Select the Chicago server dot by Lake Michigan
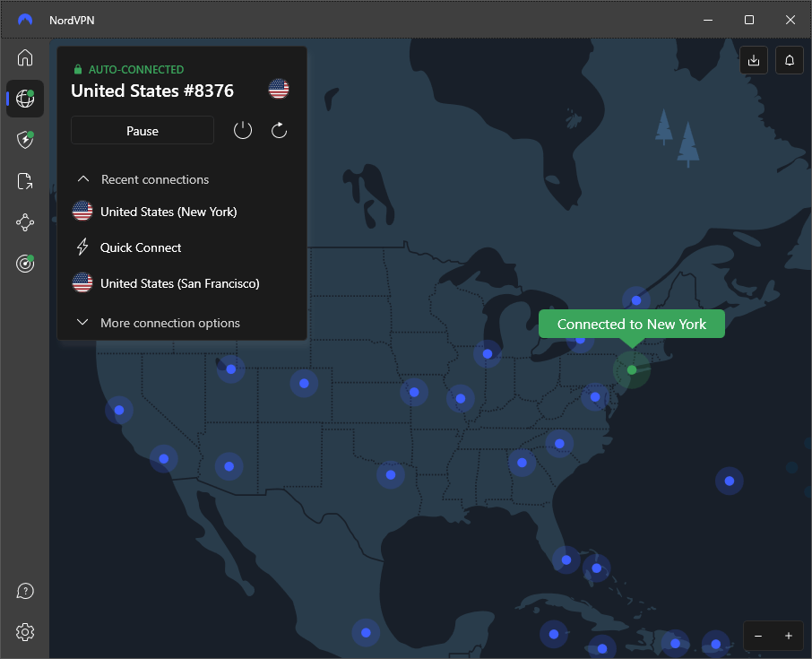This screenshot has width=812, height=659. click(488, 354)
